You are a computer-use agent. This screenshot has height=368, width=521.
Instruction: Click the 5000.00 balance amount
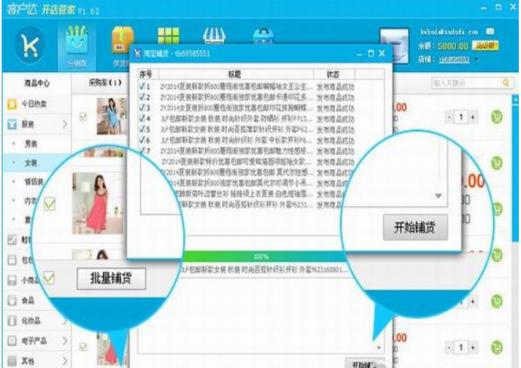(x=452, y=46)
